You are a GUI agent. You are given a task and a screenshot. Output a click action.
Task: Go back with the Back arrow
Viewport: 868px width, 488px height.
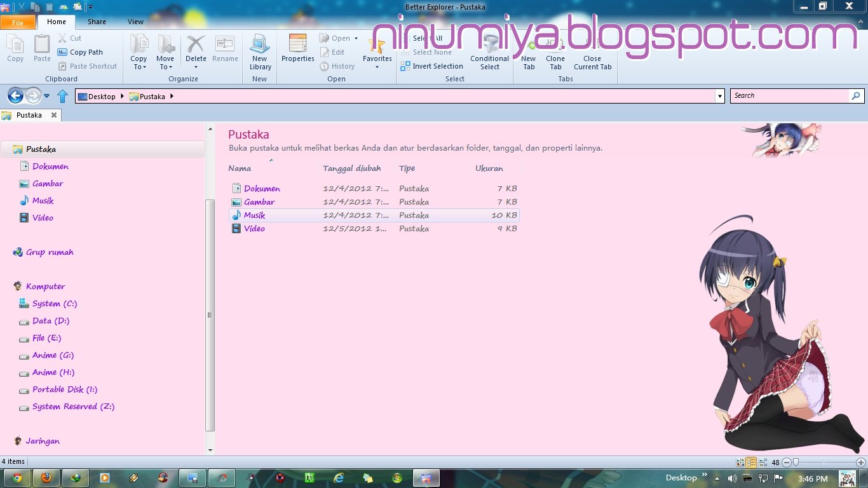(x=15, y=96)
